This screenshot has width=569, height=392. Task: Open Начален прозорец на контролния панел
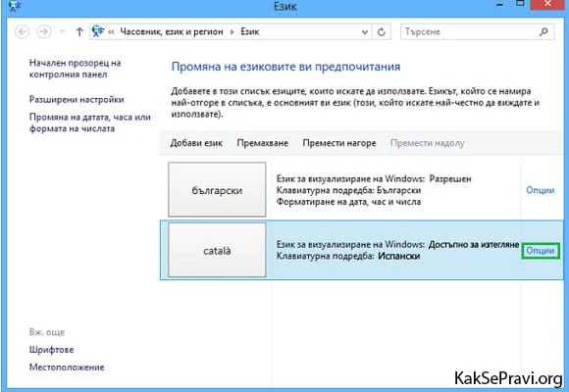[76, 69]
